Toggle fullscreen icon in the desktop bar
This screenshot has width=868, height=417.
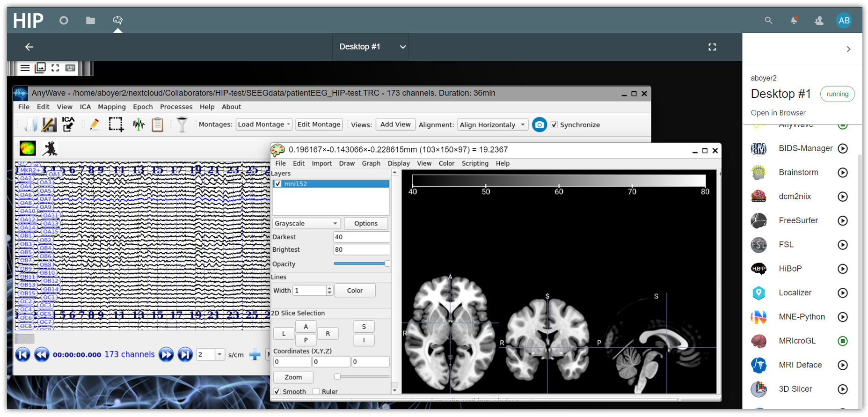(x=712, y=47)
